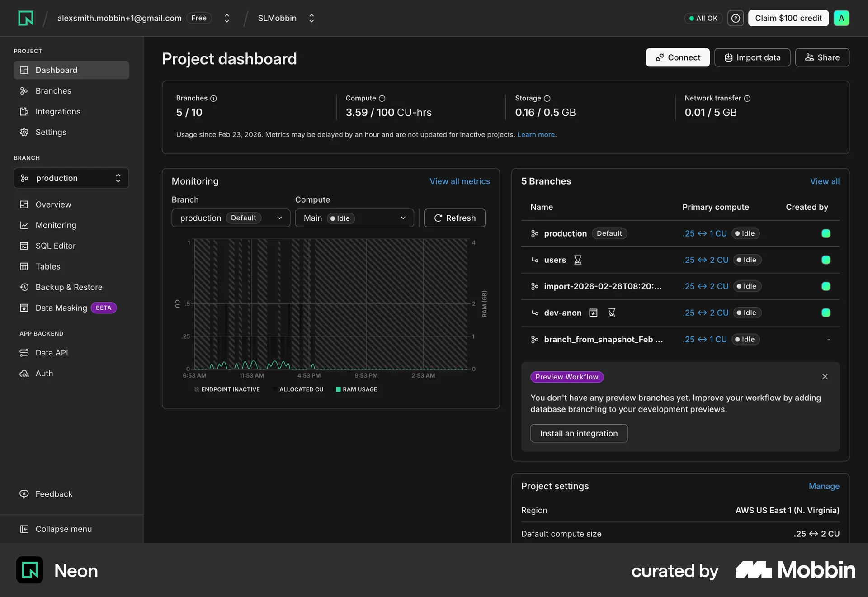This screenshot has width=868, height=597.
Task: Switch organization using account chevrons
Action: pos(227,18)
